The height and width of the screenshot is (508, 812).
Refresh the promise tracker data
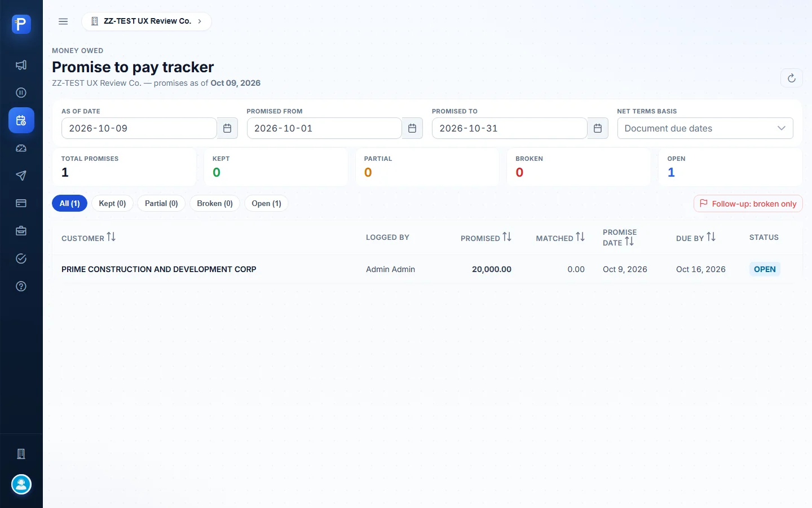(x=791, y=78)
